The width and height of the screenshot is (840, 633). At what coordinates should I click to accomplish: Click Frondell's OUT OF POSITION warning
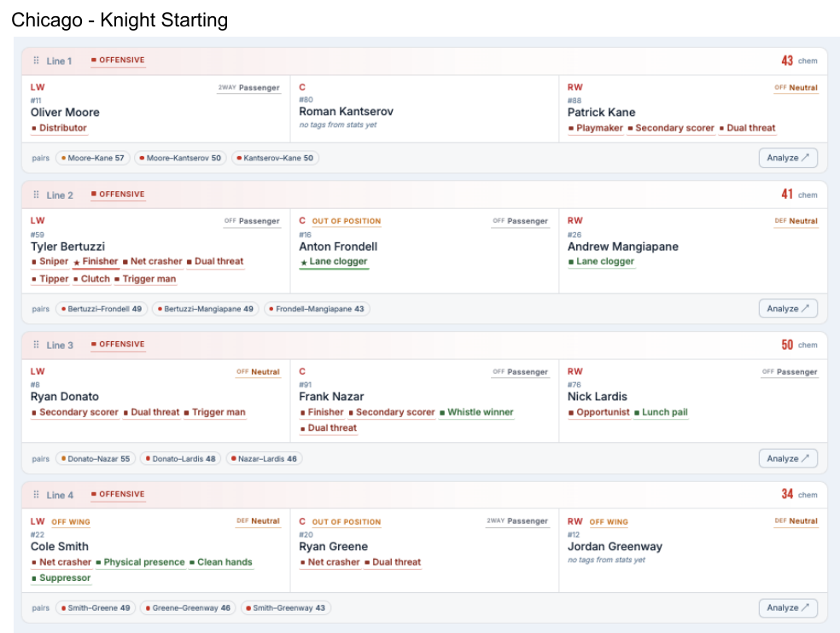pos(346,221)
